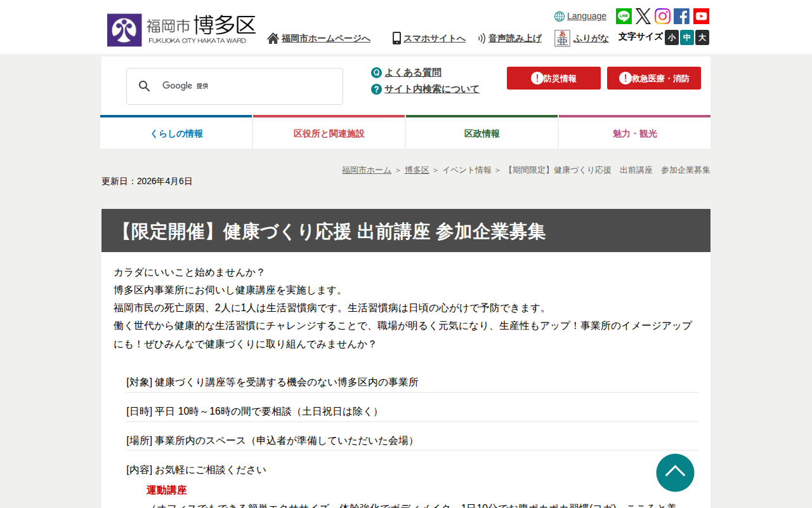Click the smartphone icon next to スマホサイトへ

pyautogui.click(x=396, y=38)
